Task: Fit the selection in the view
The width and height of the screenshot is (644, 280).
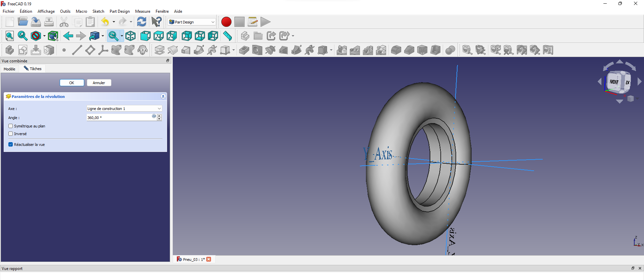Action: coord(23,36)
